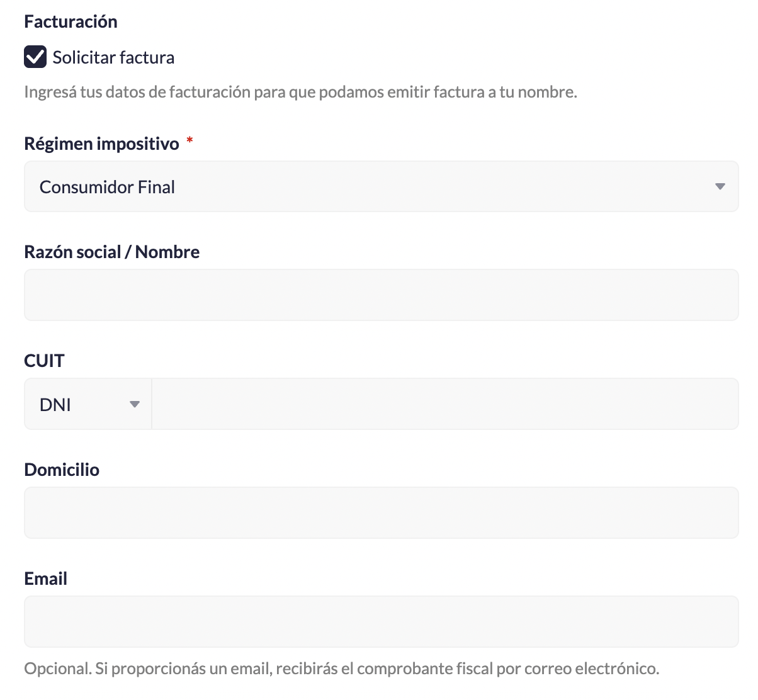Click the "Domicilio" field label
The image size is (758, 700).
click(62, 470)
